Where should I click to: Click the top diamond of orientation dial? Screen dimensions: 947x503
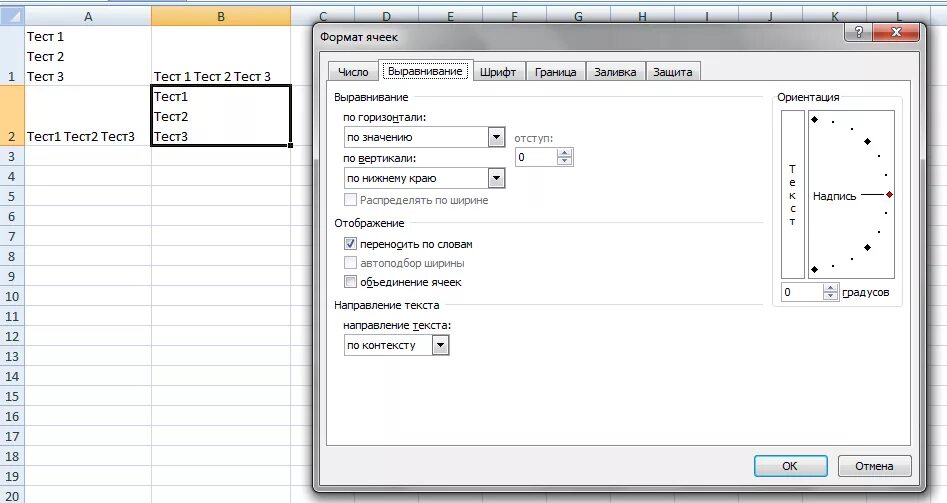click(814, 120)
